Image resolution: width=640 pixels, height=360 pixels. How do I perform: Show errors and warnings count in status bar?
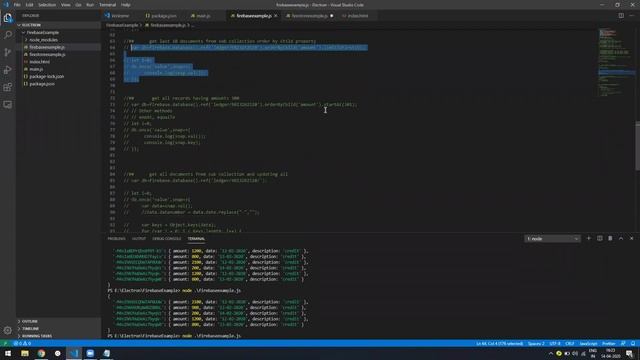(22, 344)
